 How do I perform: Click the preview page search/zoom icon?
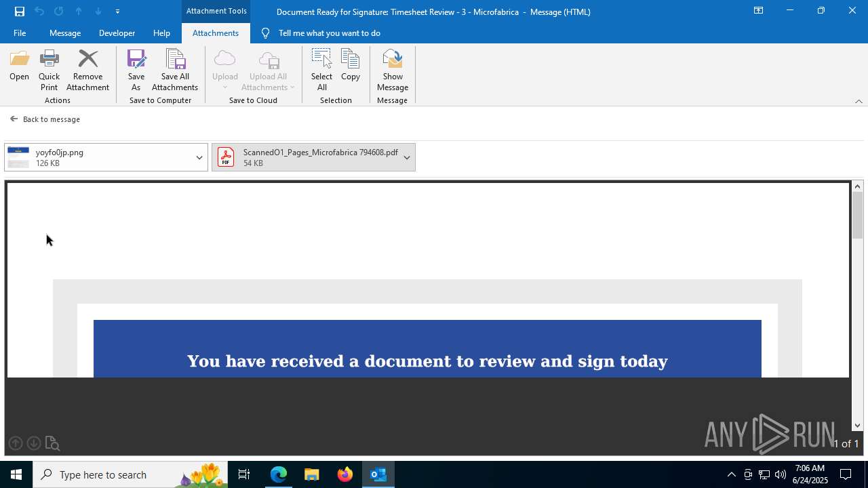[x=52, y=443]
